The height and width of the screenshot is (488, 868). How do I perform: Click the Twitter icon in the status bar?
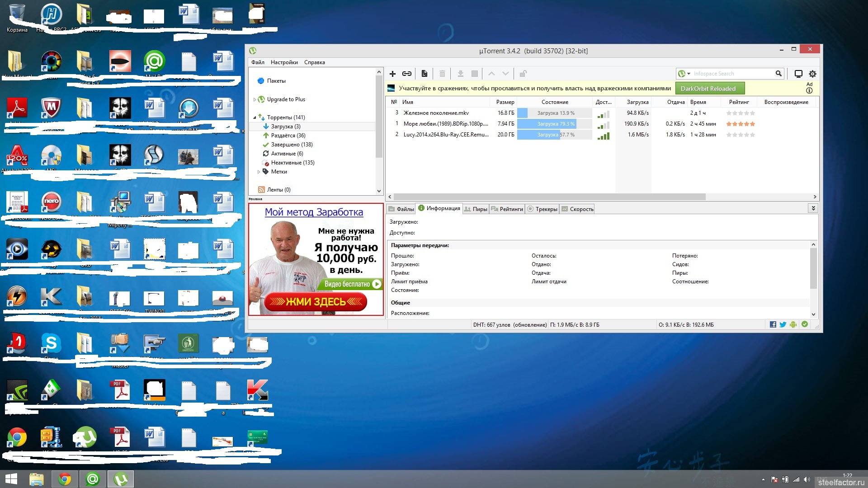[x=783, y=324]
